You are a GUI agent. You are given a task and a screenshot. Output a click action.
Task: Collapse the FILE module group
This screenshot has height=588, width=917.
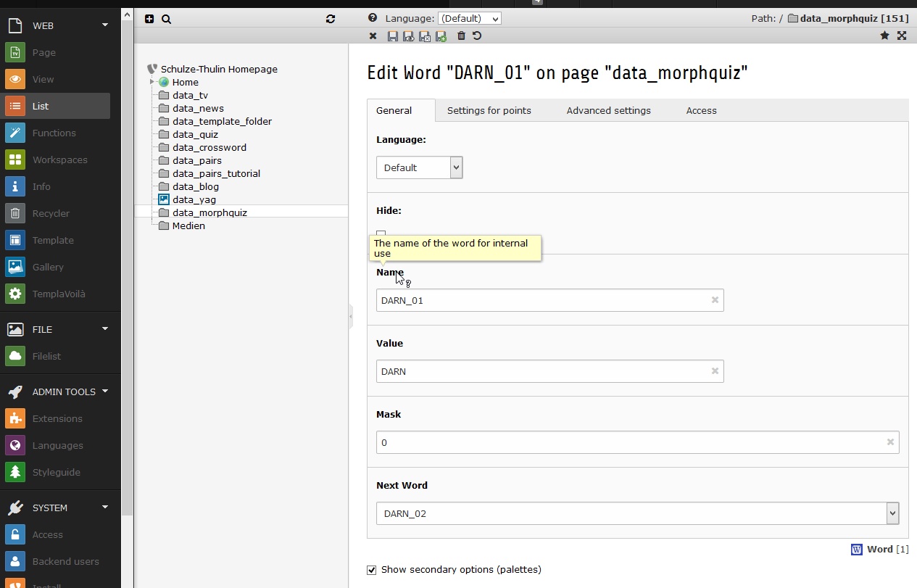click(x=105, y=328)
